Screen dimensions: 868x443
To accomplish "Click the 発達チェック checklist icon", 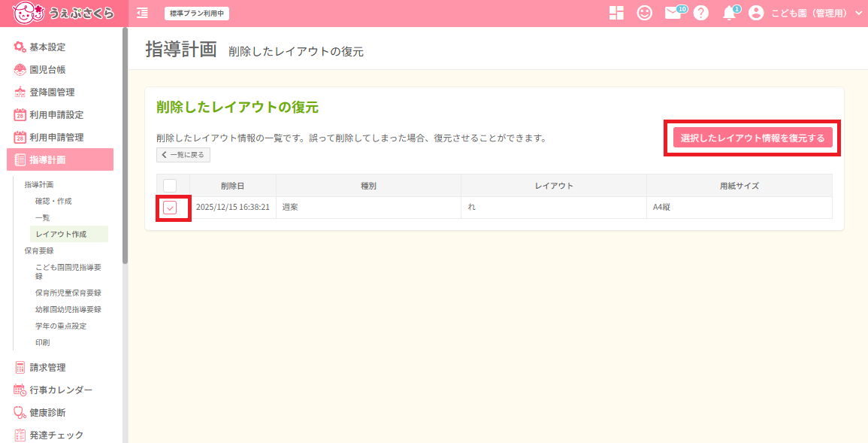I will coord(20,435).
